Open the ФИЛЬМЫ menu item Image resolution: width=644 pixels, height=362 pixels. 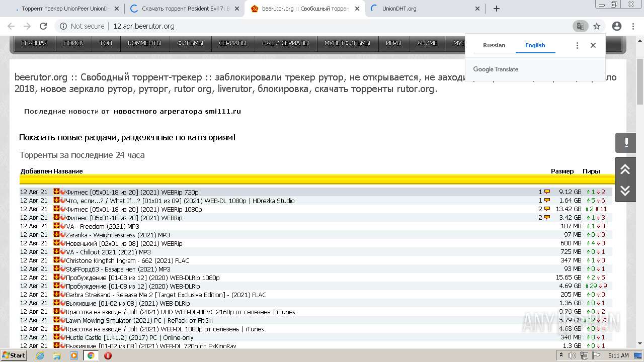coord(190,43)
